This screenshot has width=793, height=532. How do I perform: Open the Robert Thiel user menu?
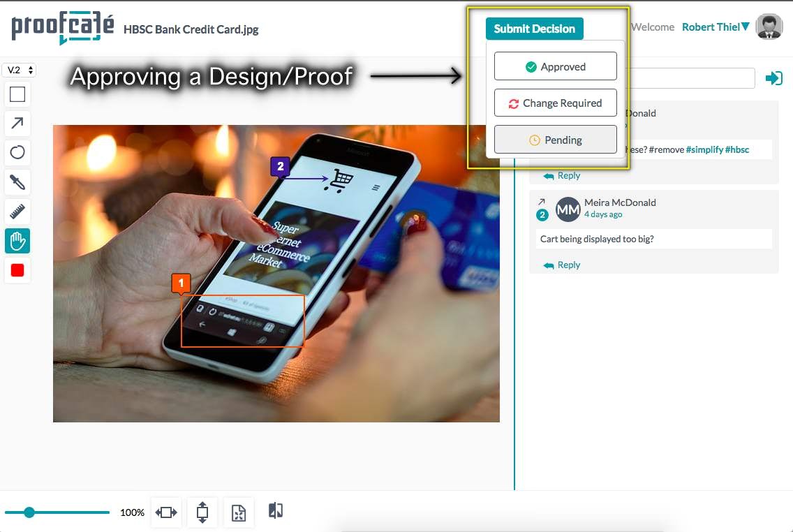[715, 27]
